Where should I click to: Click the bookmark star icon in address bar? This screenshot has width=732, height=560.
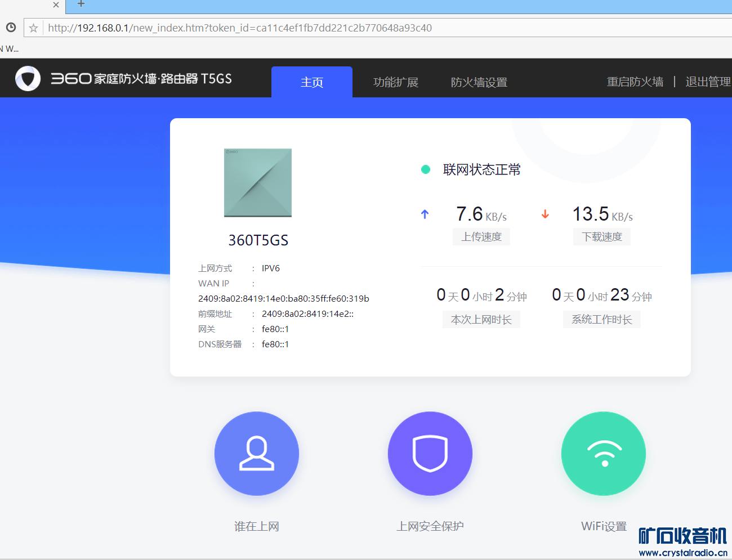[x=34, y=28]
